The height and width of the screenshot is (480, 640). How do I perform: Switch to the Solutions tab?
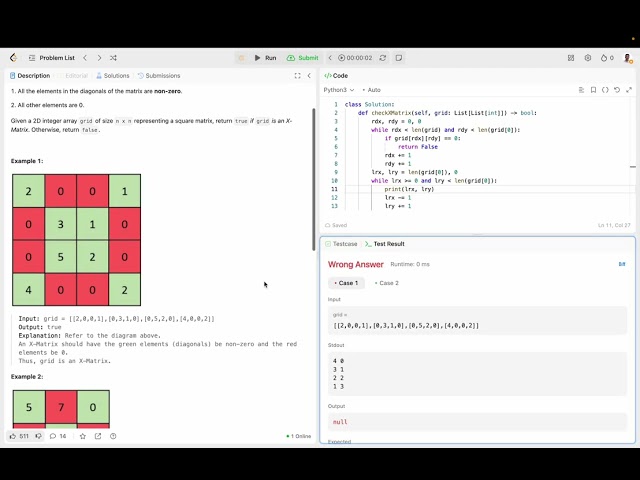pyautogui.click(x=113, y=76)
